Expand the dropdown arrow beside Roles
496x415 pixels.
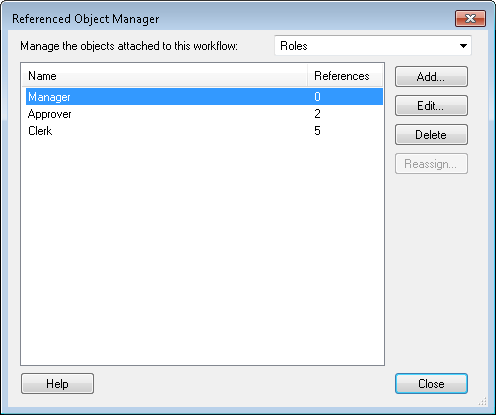click(x=463, y=46)
